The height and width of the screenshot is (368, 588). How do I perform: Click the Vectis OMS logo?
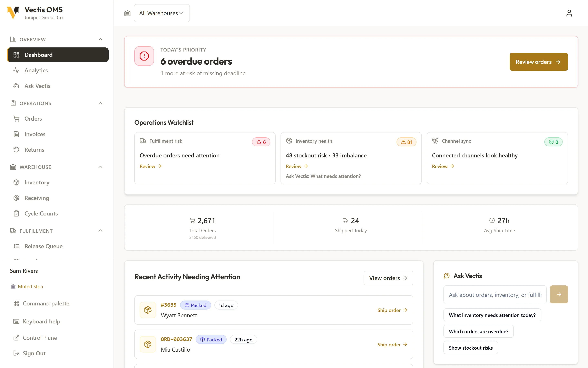(x=13, y=13)
